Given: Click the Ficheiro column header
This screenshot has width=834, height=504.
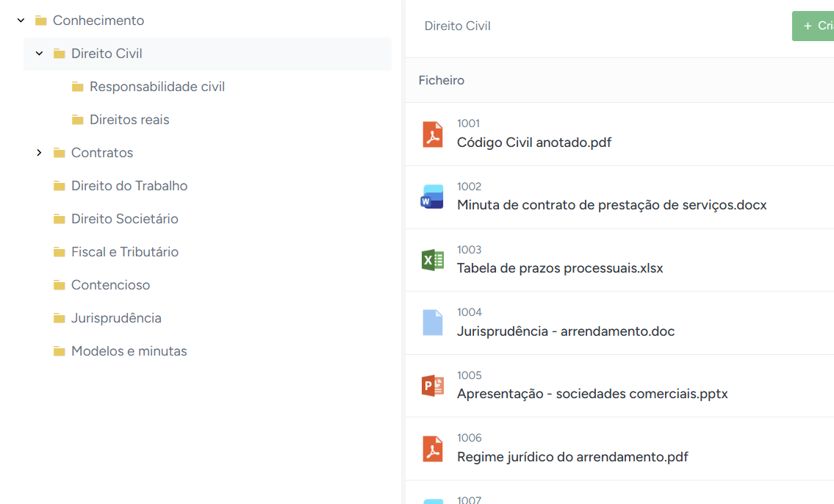Looking at the screenshot, I should [442, 80].
